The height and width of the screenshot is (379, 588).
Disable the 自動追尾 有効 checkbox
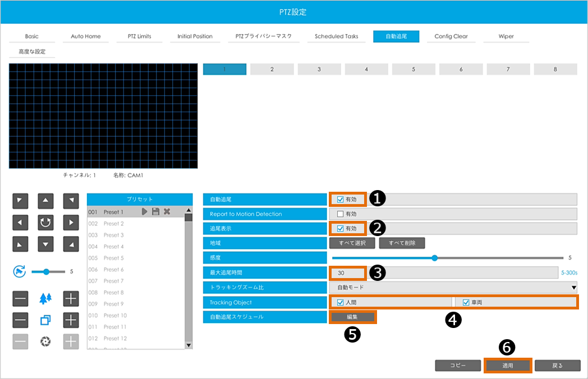point(340,199)
